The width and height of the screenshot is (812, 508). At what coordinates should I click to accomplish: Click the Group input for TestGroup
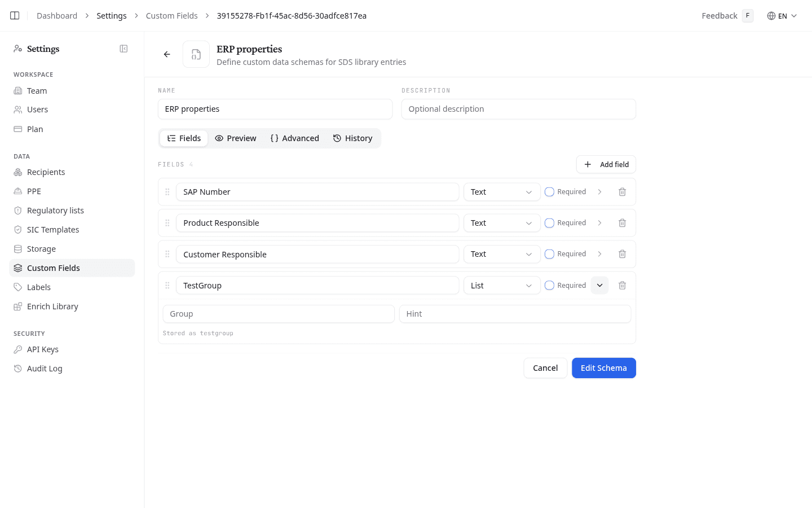pos(279,314)
